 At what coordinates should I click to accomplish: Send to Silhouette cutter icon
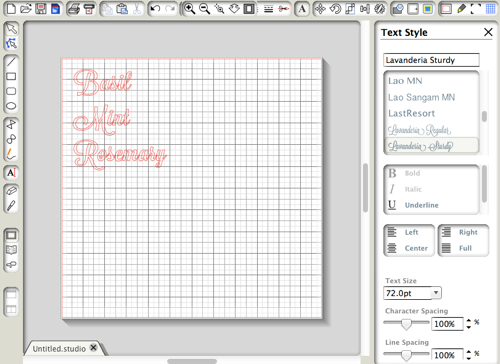pyautogui.click(x=89, y=9)
